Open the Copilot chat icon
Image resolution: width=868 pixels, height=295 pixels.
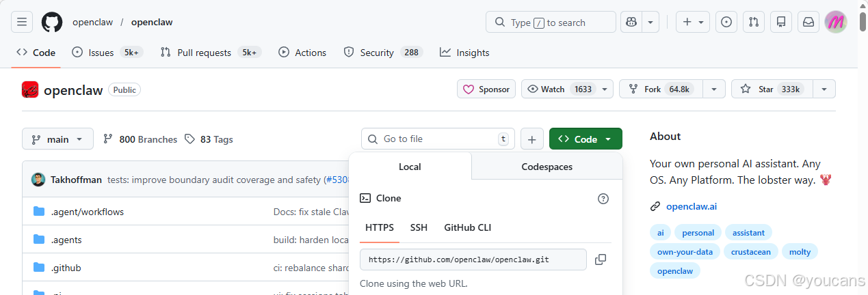(631, 22)
